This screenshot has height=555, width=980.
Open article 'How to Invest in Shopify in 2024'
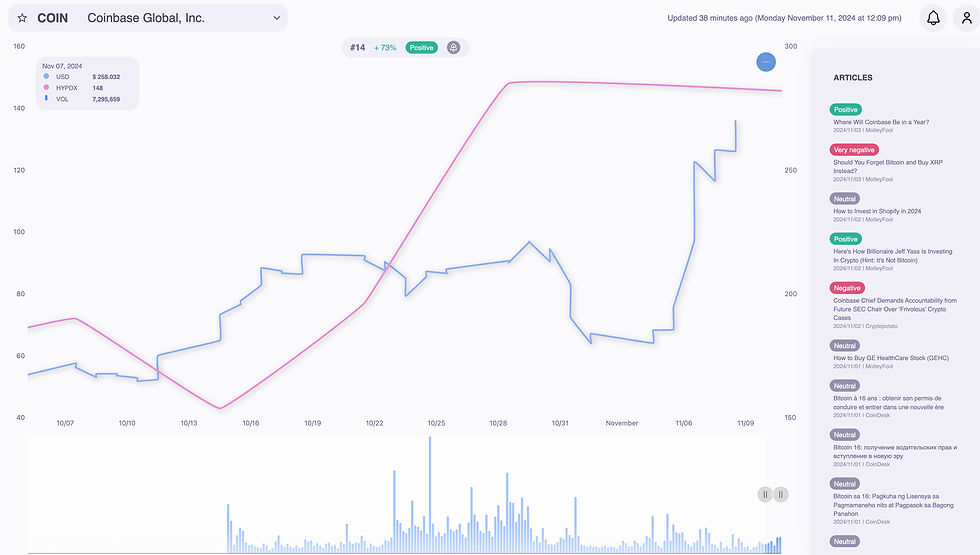coord(877,211)
